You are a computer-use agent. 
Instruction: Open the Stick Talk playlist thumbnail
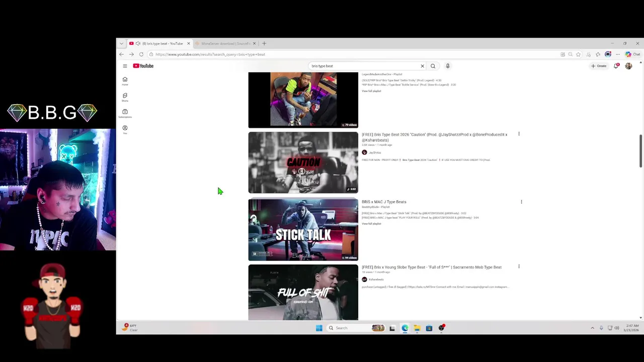[303, 230]
